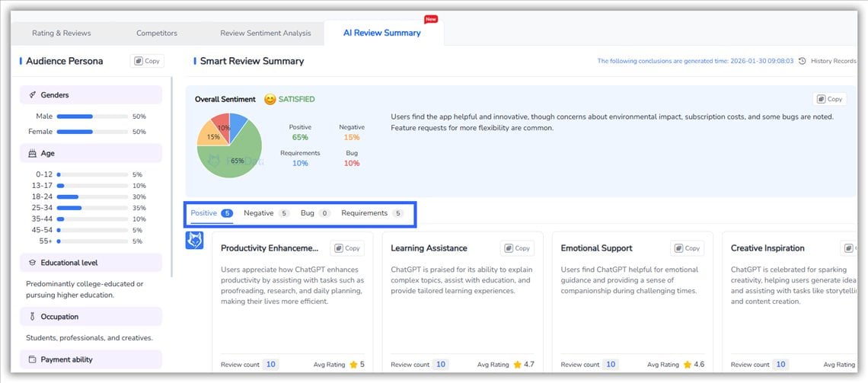868x383 pixels.
Task: Copy the Emotional Support card
Action: click(688, 248)
